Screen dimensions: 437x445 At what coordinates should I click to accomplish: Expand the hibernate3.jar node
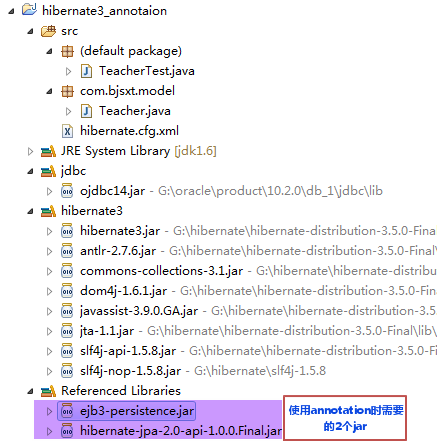[x=49, y=231]
